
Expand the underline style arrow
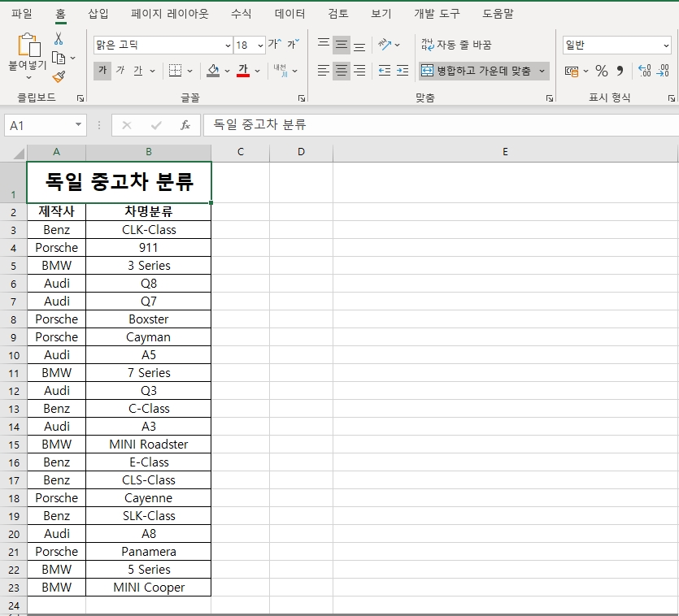[152, 71]
